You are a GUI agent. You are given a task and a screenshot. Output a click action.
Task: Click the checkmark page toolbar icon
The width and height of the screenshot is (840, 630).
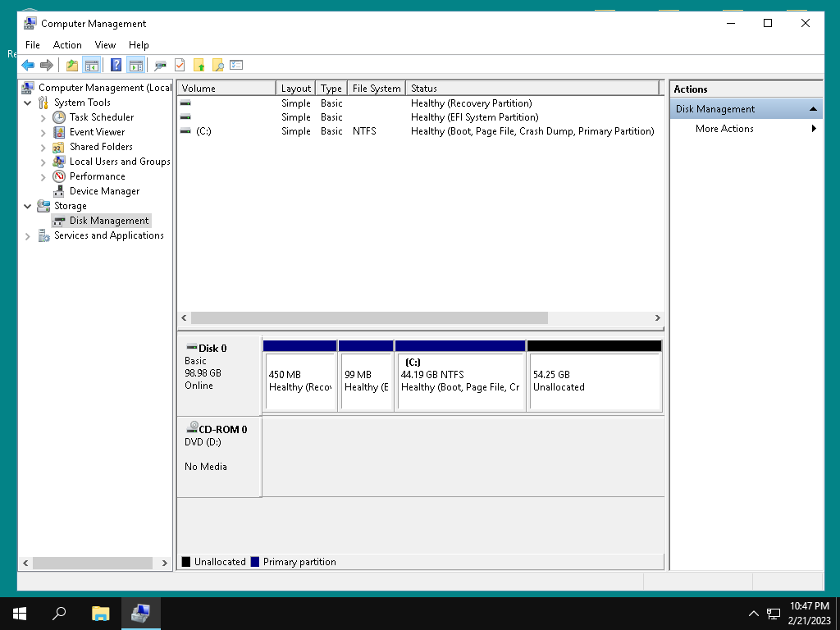[x=180, y=66]
